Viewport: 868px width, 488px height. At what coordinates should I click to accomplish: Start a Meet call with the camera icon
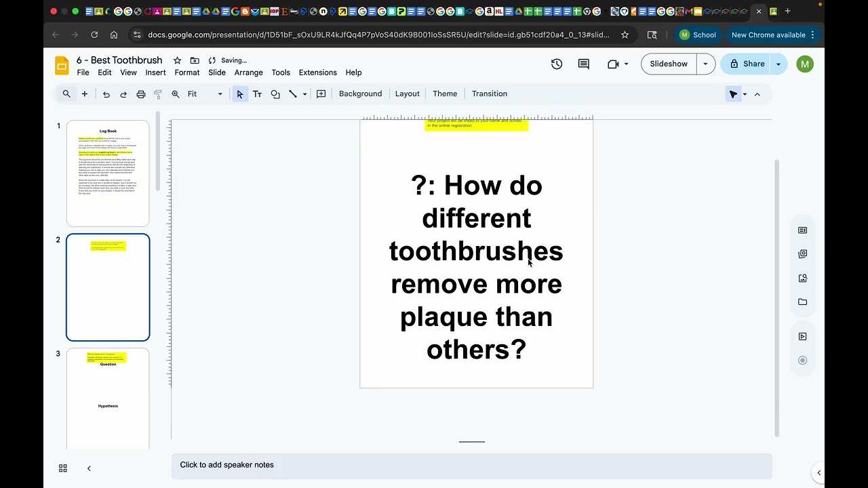click(x=613, y=64)
